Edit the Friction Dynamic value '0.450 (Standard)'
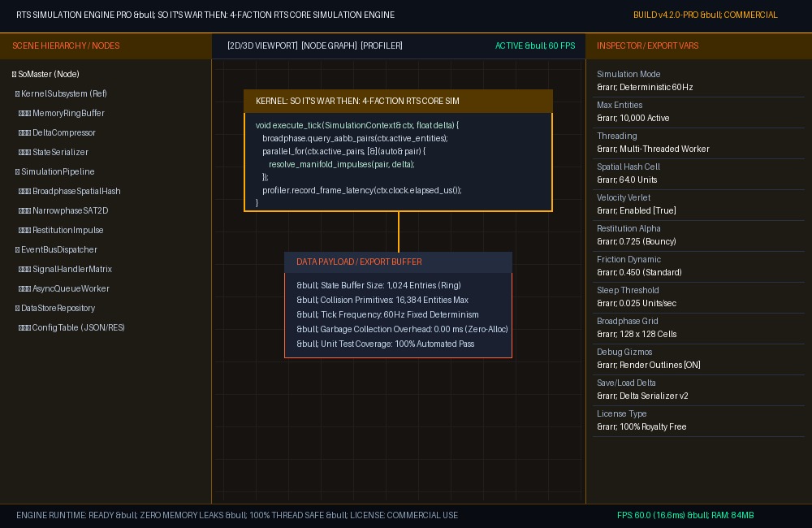The height and width of the screenshot is (528, 812). pos(639,273)
